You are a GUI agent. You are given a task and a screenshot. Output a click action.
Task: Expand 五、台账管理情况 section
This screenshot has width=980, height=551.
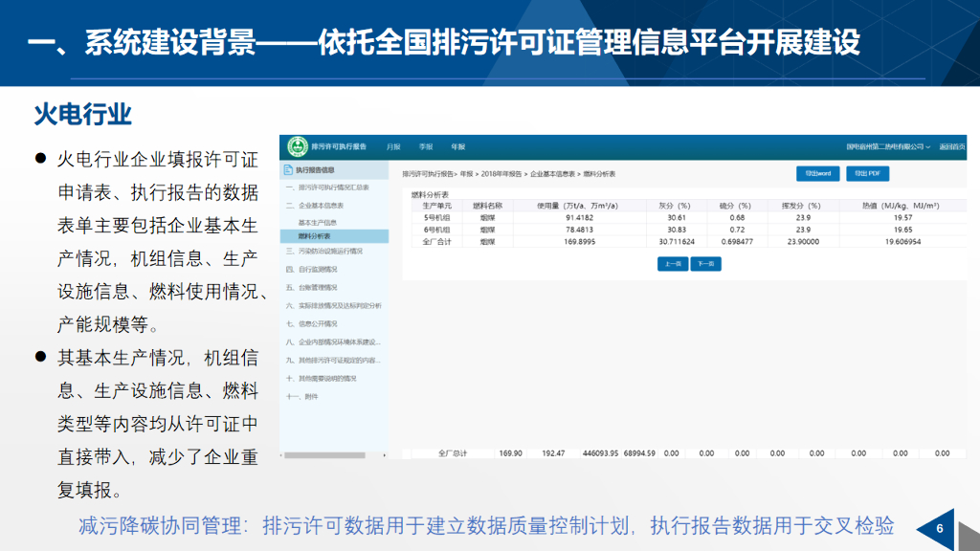click(x=312, y=287)
